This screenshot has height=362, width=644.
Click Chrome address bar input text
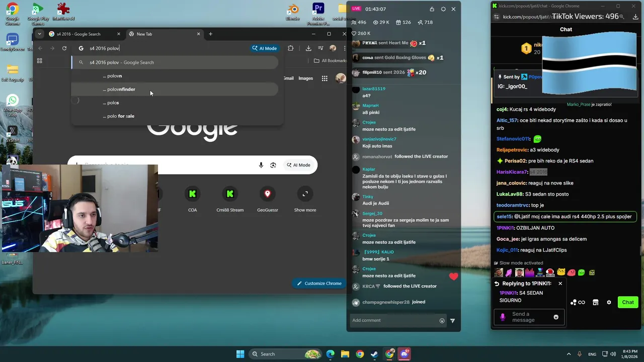click(x=104, y=48)
